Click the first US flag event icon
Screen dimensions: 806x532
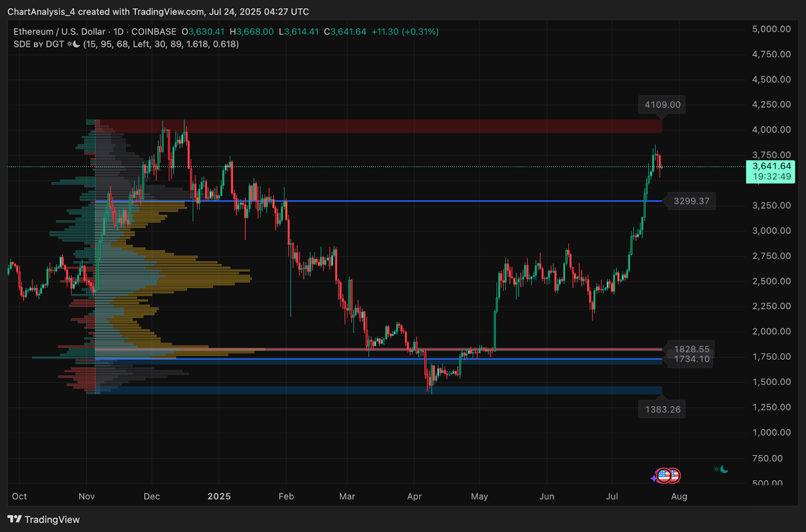point(664,475)
